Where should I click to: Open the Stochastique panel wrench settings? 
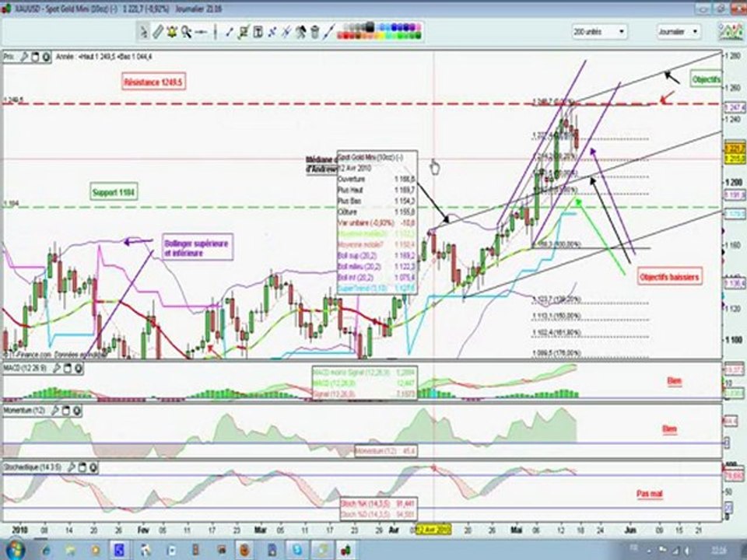72,467
